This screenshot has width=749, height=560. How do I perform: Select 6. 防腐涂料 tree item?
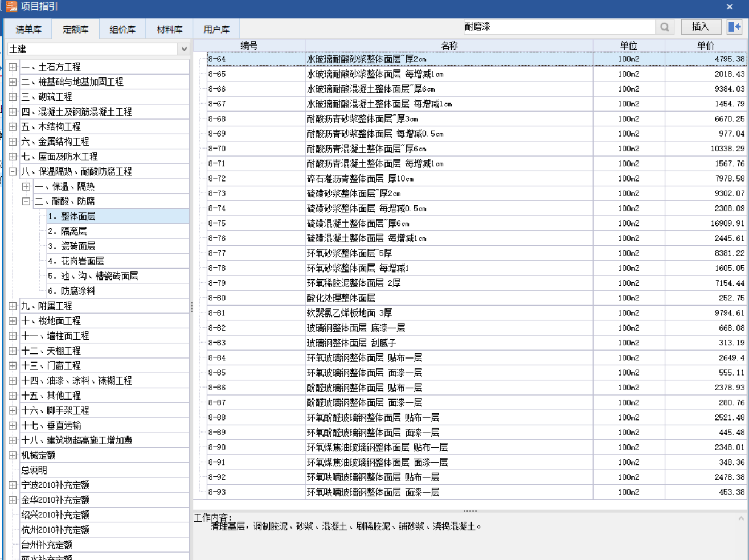(x=117, y=291)
